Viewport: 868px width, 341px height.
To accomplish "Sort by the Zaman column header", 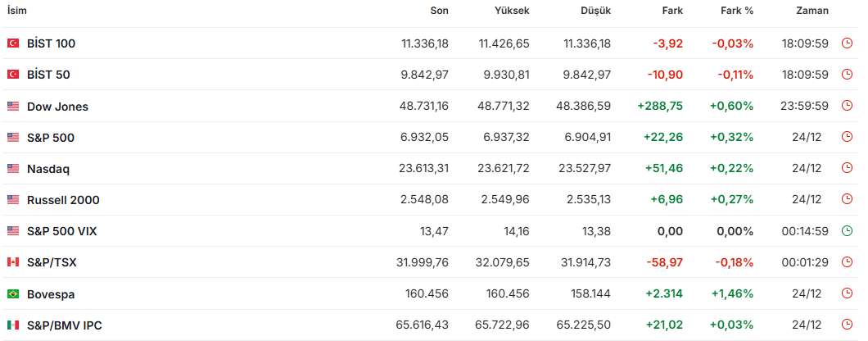I will 811,11.
